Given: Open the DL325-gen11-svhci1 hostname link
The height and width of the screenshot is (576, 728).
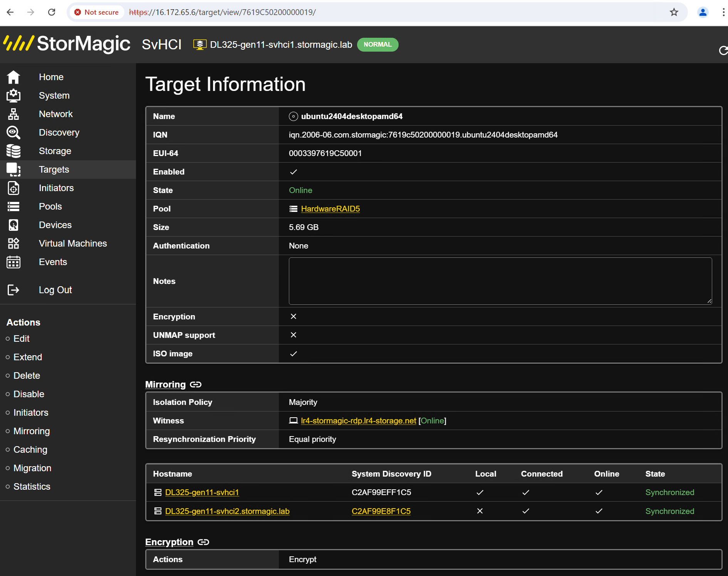Looking at the screenshot, I should point(202,492).
